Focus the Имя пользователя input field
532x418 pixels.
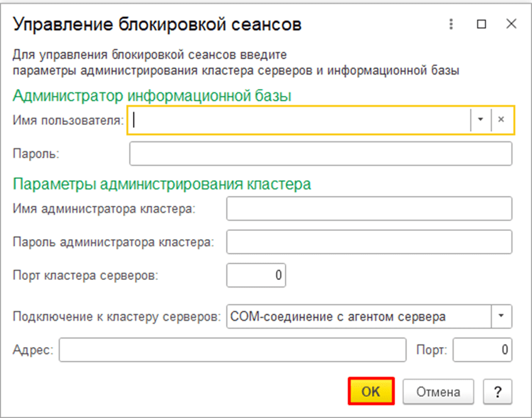point(300,120)
